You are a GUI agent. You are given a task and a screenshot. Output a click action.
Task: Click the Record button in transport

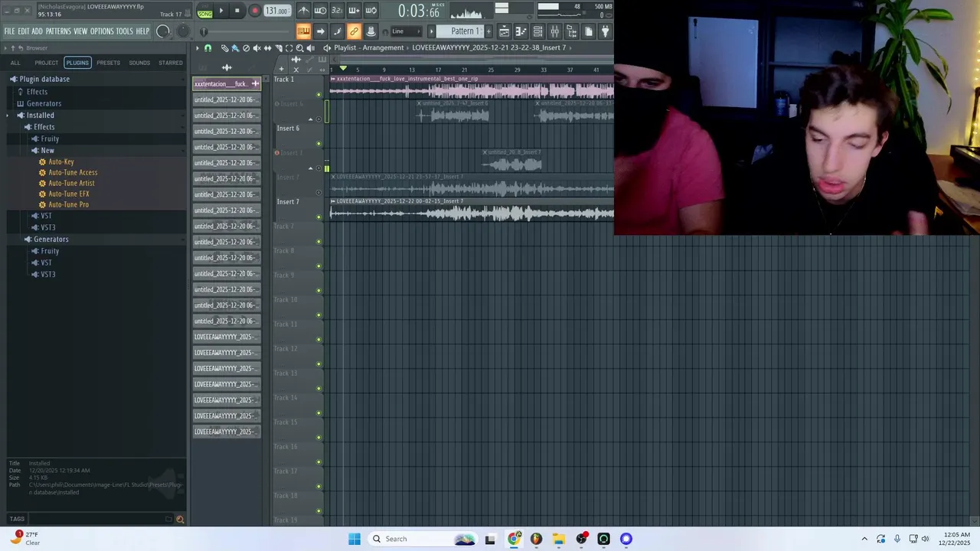point(255,11)
